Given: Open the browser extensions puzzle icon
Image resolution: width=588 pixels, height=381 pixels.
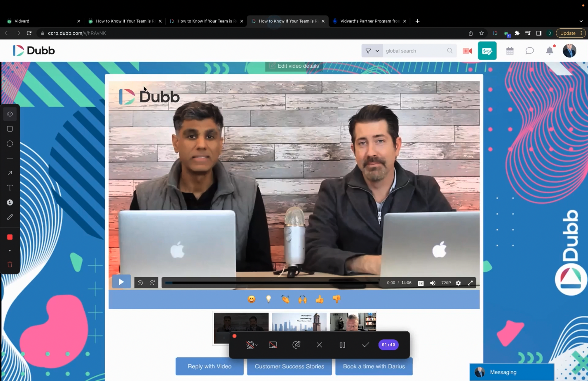Looking at the screenshot, I should (x=517, y=33).
